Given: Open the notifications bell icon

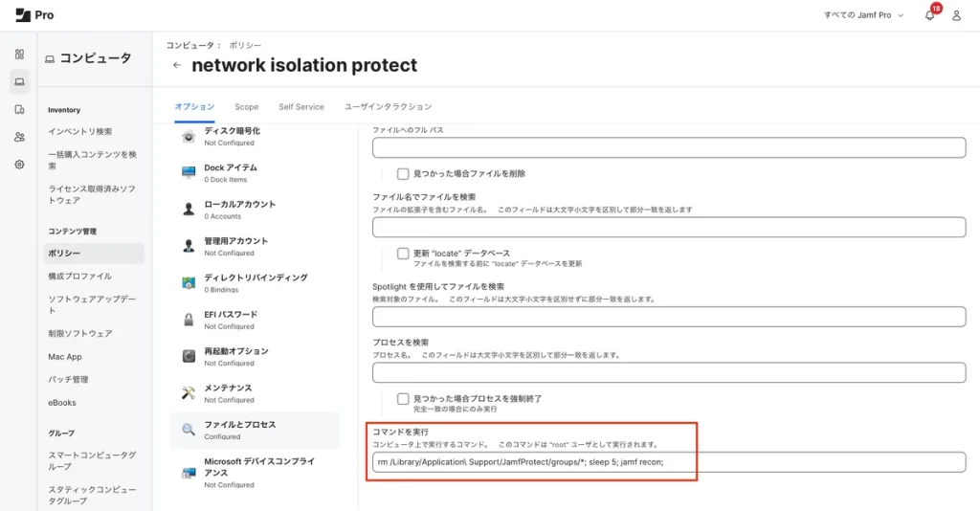Looking at the screenshot, I should pos(929,15).
